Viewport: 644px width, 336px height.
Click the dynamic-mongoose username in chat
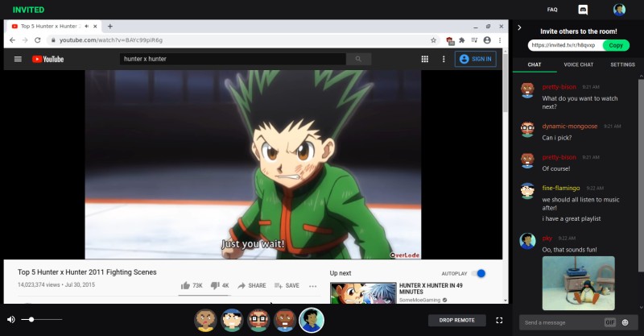click(x=570, y=126)
